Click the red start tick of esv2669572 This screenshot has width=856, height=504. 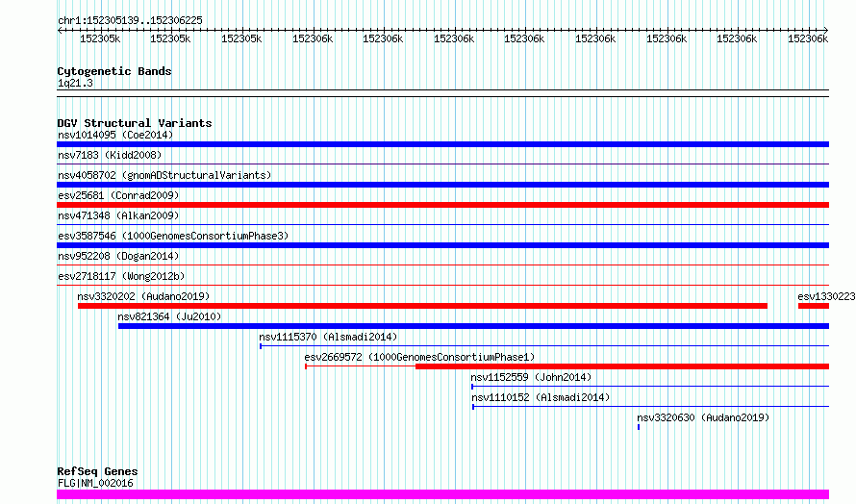pos(306,366)
